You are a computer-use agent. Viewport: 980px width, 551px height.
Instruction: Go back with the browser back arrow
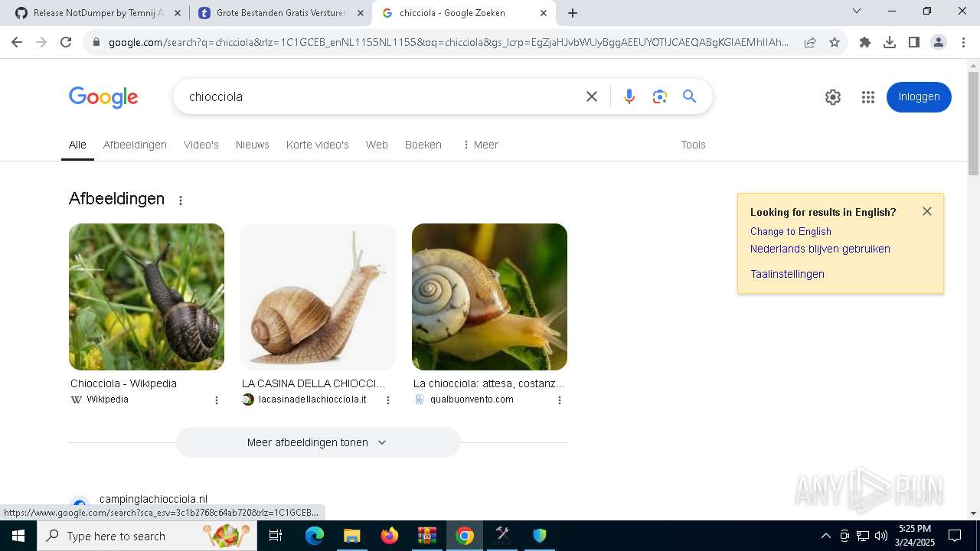17,42
